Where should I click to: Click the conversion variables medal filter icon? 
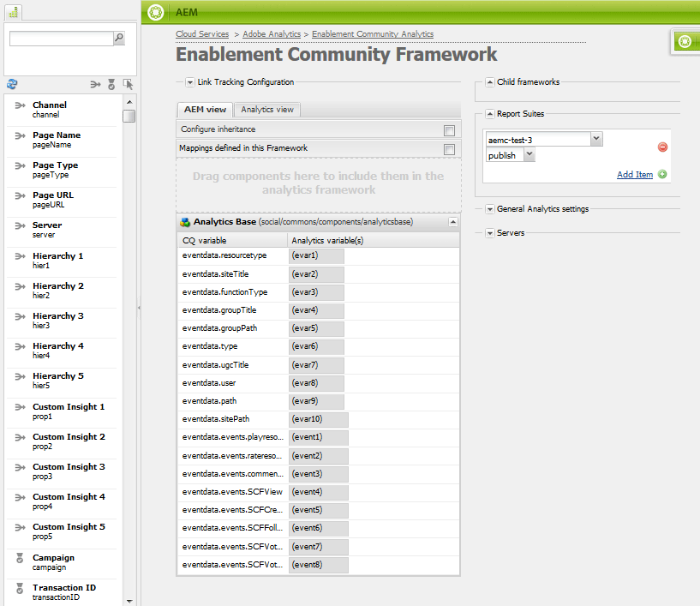click(111, 84)
